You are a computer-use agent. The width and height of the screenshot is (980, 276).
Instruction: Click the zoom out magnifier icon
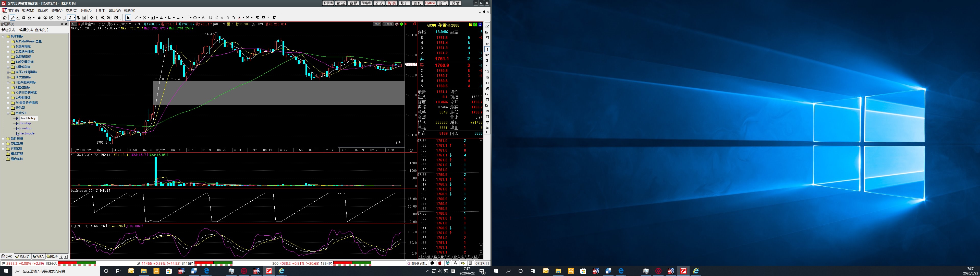[108, 18]
